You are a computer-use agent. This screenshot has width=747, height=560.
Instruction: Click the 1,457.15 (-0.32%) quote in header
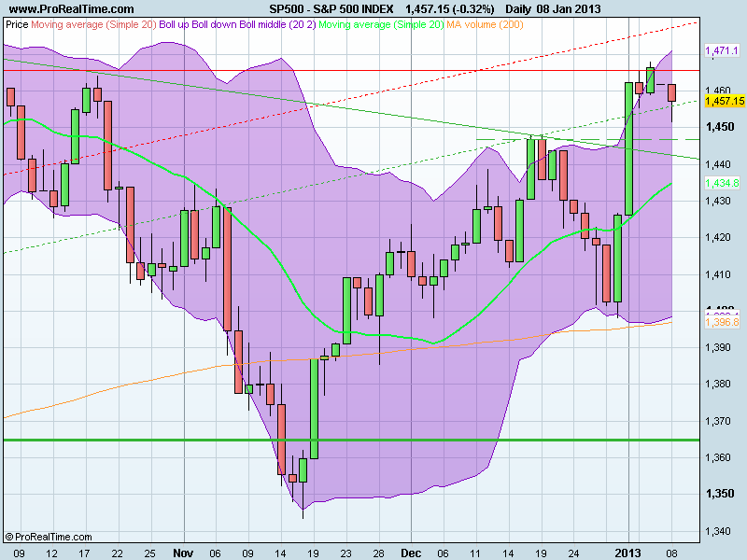450,8
